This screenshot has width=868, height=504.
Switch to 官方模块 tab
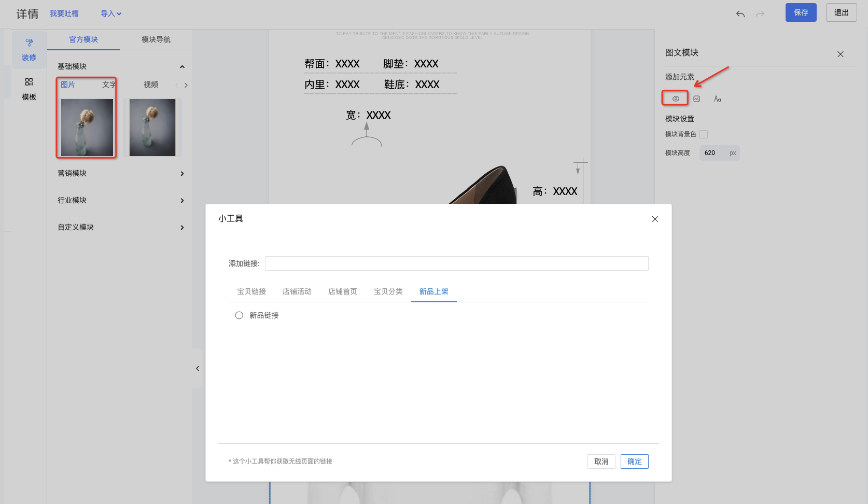click(x=83, y=39)
